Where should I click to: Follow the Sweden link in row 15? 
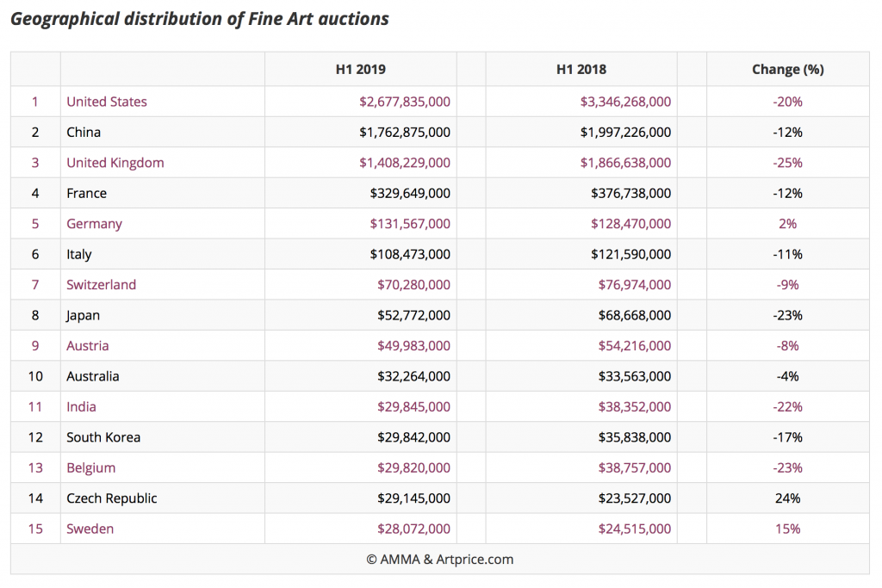click(90, 529)
